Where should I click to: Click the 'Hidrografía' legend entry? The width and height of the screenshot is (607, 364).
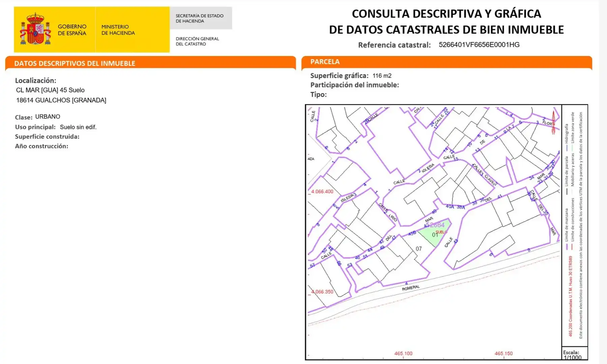pyautogui.click(x=567, y=137)
